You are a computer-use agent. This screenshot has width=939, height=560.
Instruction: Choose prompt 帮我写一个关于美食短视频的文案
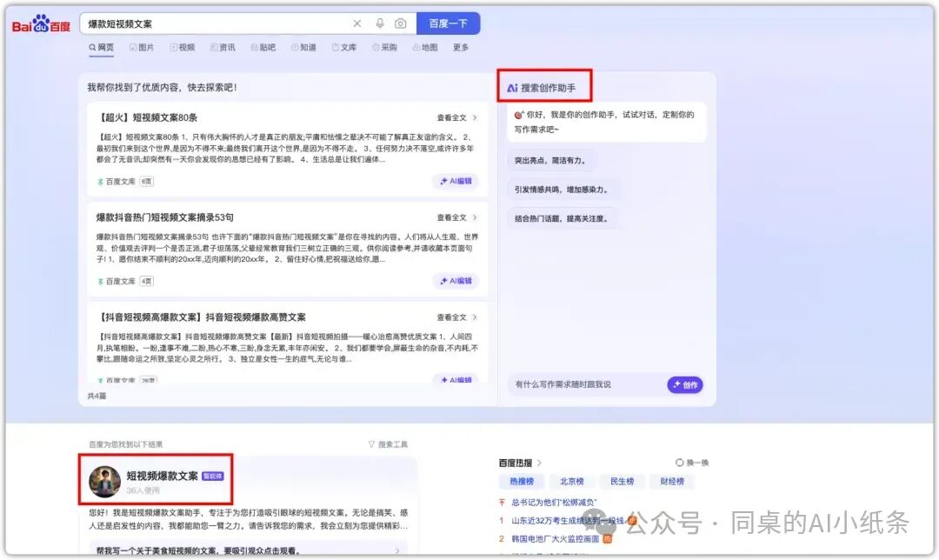249,550
